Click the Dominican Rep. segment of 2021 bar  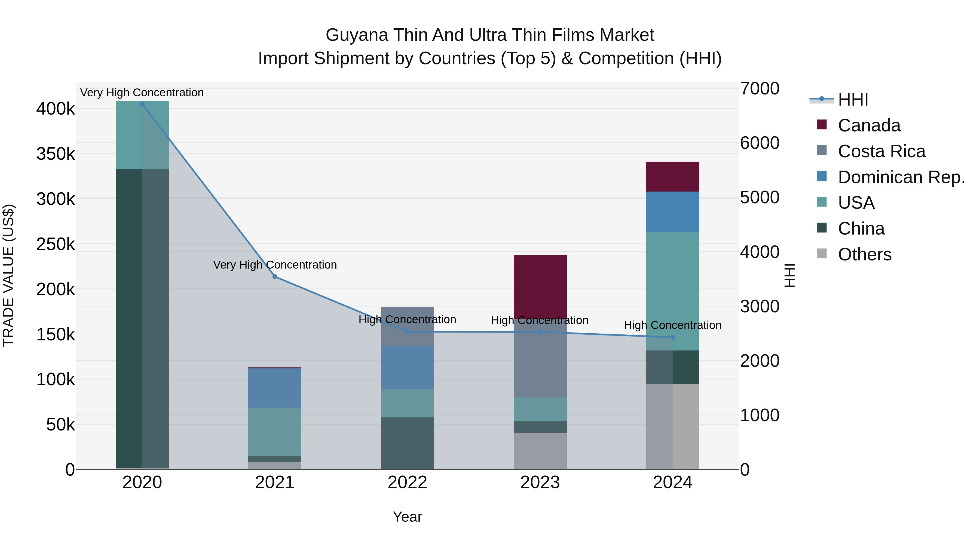275,388
